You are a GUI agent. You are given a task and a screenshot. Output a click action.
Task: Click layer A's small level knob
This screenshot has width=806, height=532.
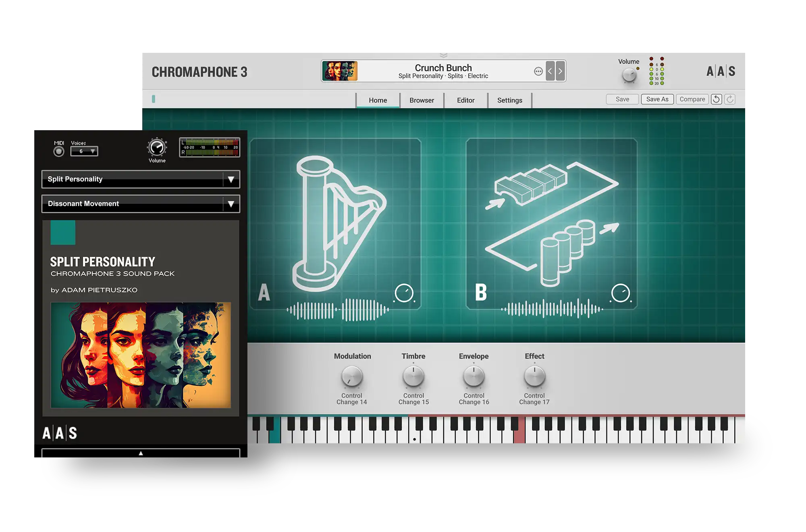click(404, 293)
